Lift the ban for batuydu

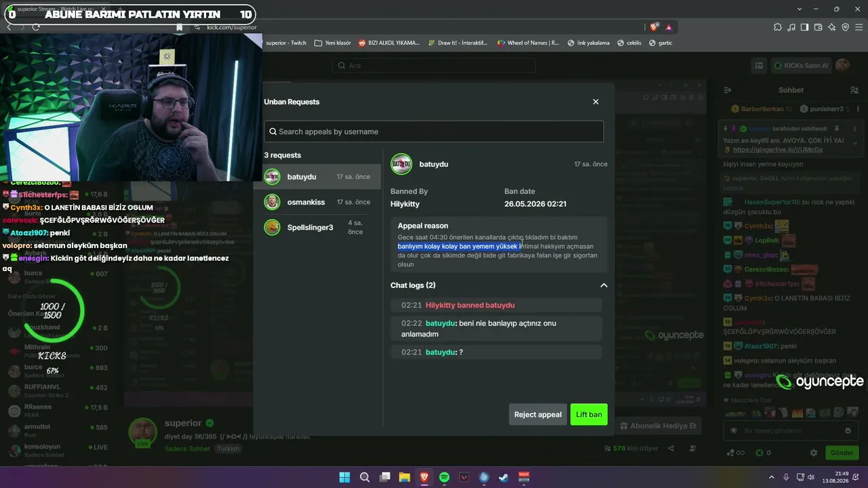(x=589, y=414)
